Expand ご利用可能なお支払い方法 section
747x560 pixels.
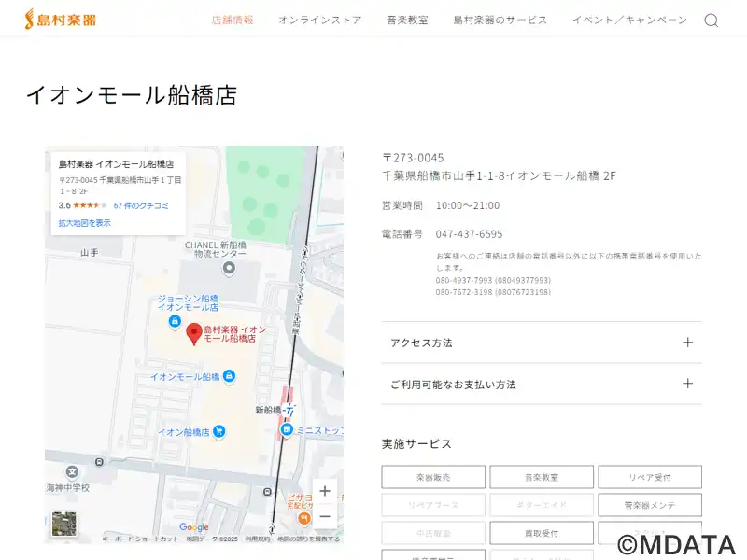pos(542,384)
